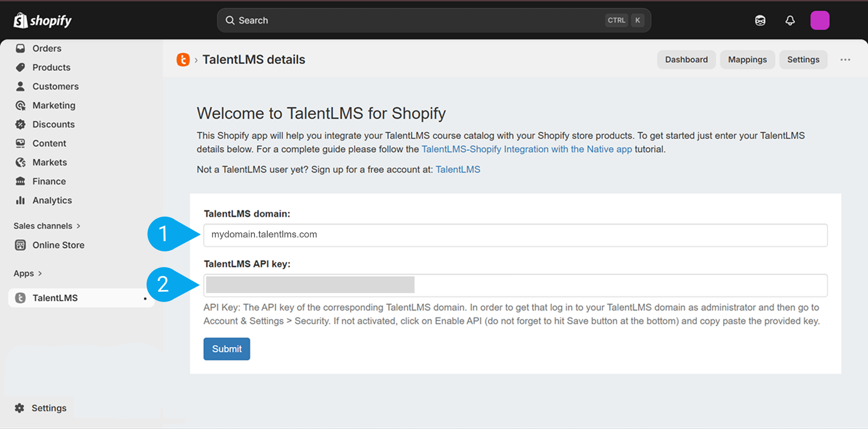Click the Content icon in sidebar
Image resolution: width=868 pixels, height=429 pixels.
(x=20, y=143)
